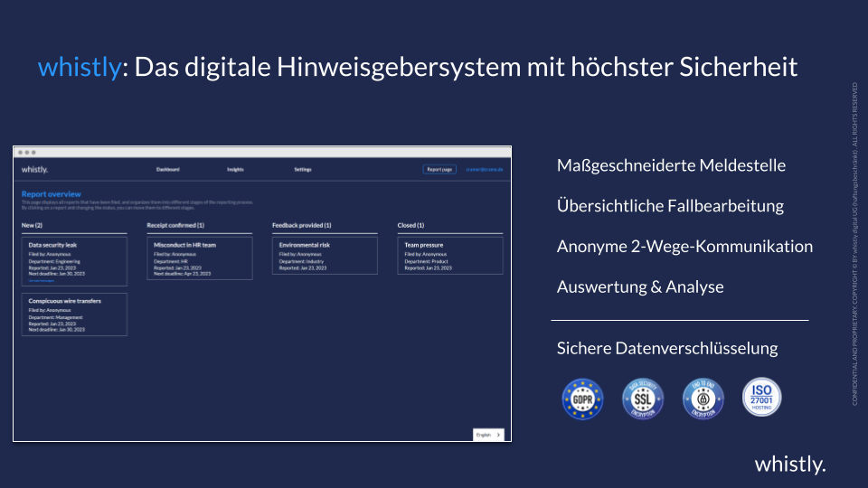Click the Auswertung & Analyse text
This screenshot has height=488, width=868.
click(640, 286)
